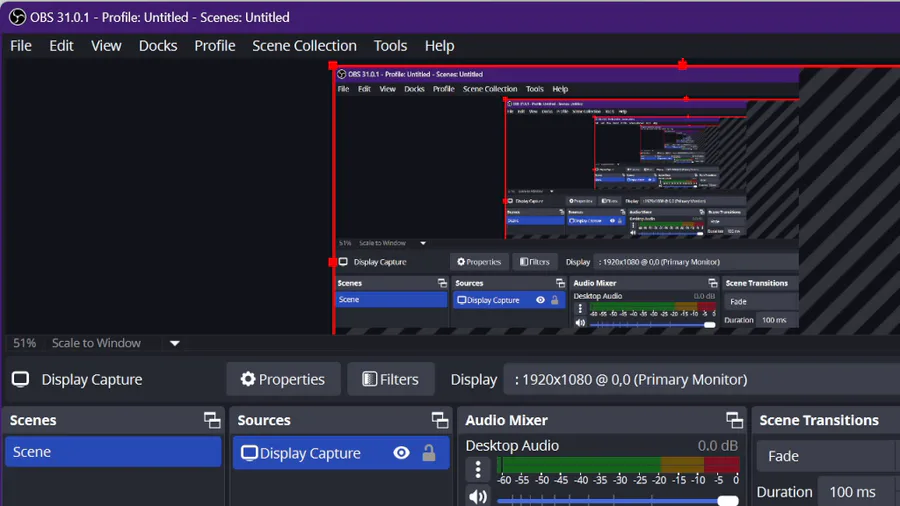Click nested lock icon in preview Sources list

[x=555, y=300]
